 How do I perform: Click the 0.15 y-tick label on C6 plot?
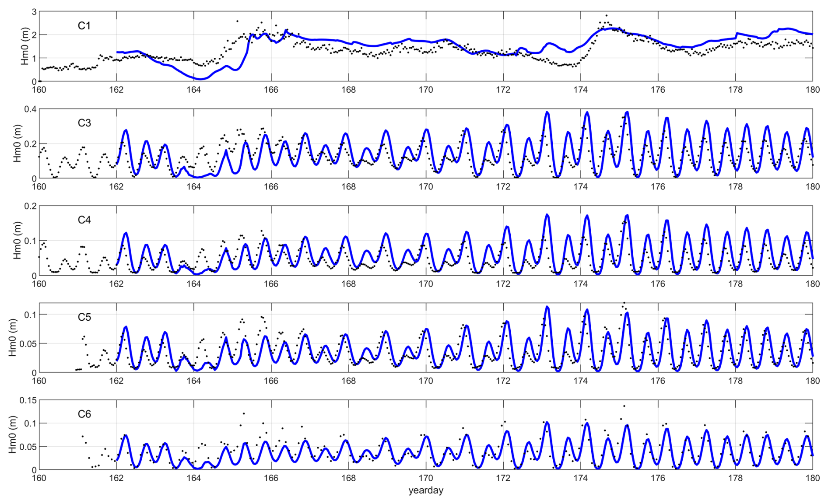coord(28,400)
